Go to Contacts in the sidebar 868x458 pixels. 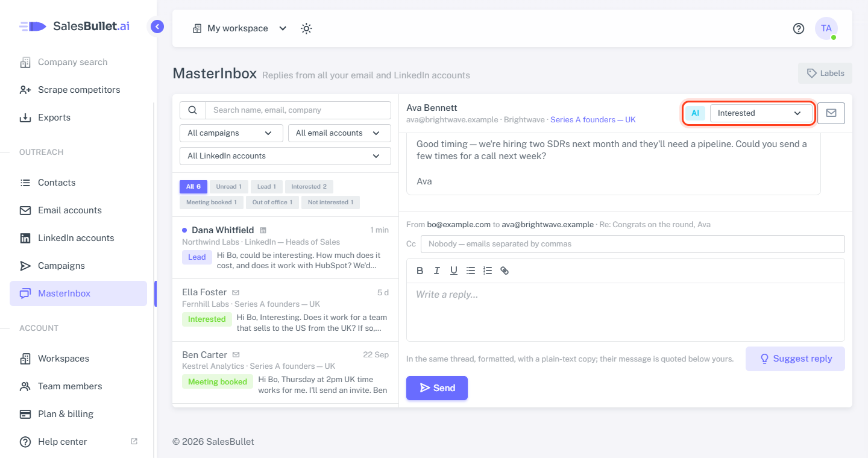[x=78, y=183]
